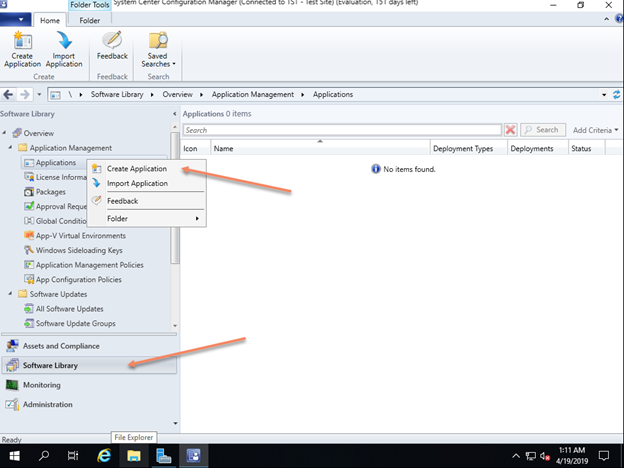
Task: Open the navigation history dropdown arrow
Action: click(39, 95)
